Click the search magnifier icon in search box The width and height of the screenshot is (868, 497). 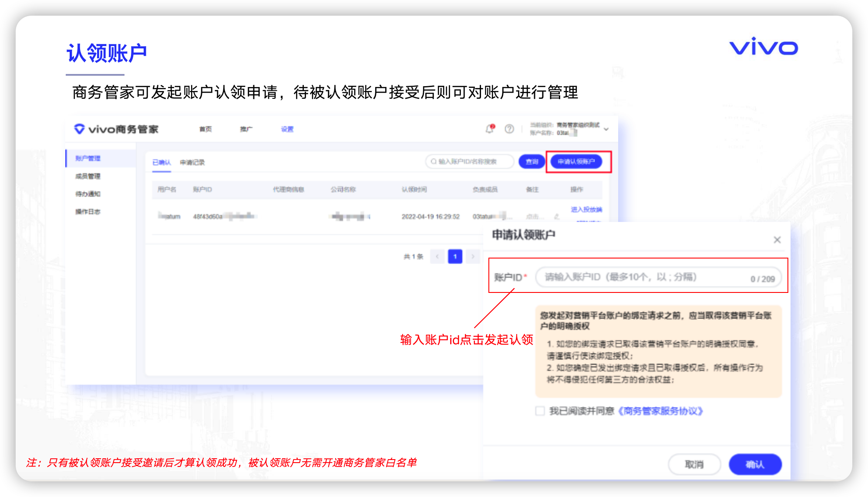(x=434, y=161)
